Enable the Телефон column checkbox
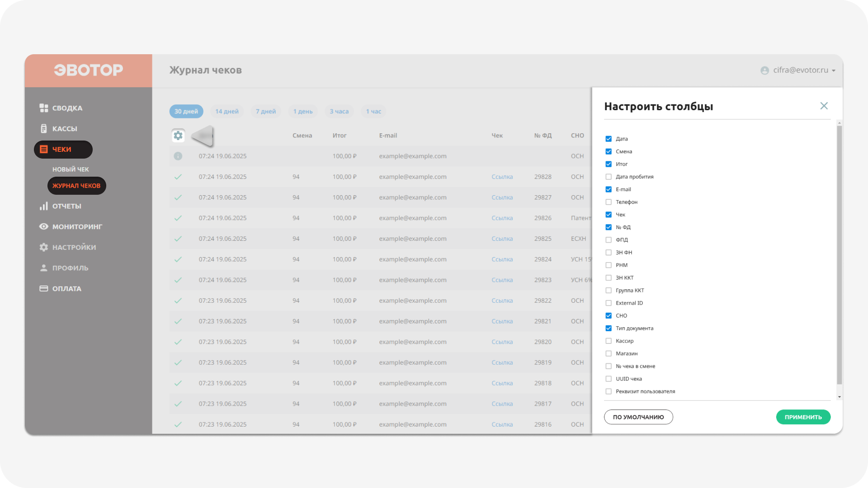This screenshot has width=868, height=488. [609, 202]
